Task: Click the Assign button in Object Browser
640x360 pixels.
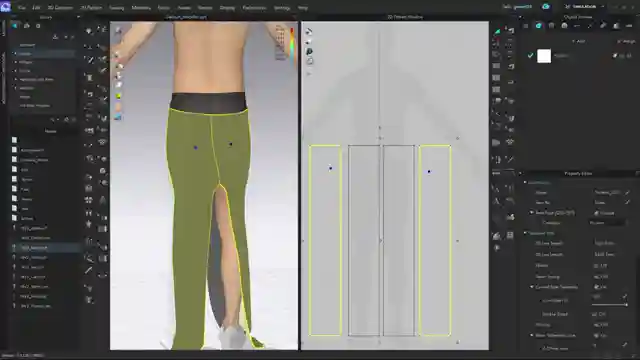Action: tap(627, 41)
